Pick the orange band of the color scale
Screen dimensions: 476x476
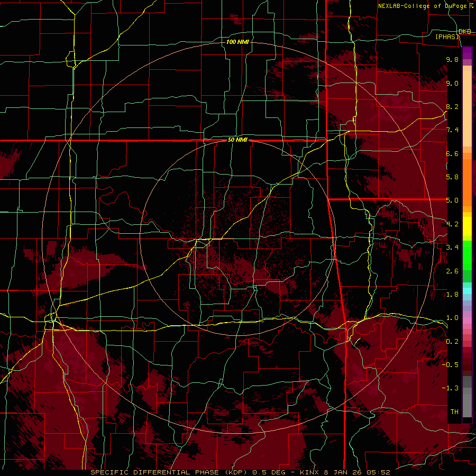click(467, 182)
